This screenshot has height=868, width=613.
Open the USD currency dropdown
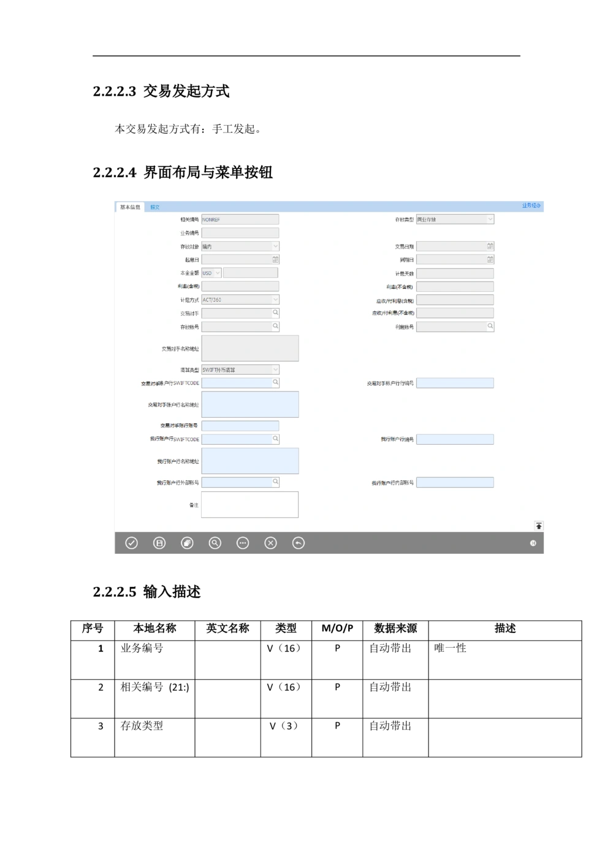click(x=217, y=273)
